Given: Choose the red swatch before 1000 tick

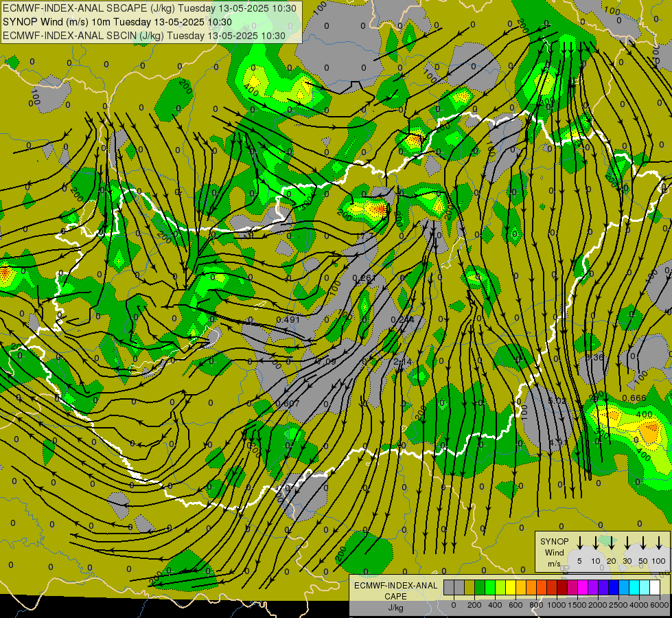Looking at the screenshot, I should click(552, 587).
